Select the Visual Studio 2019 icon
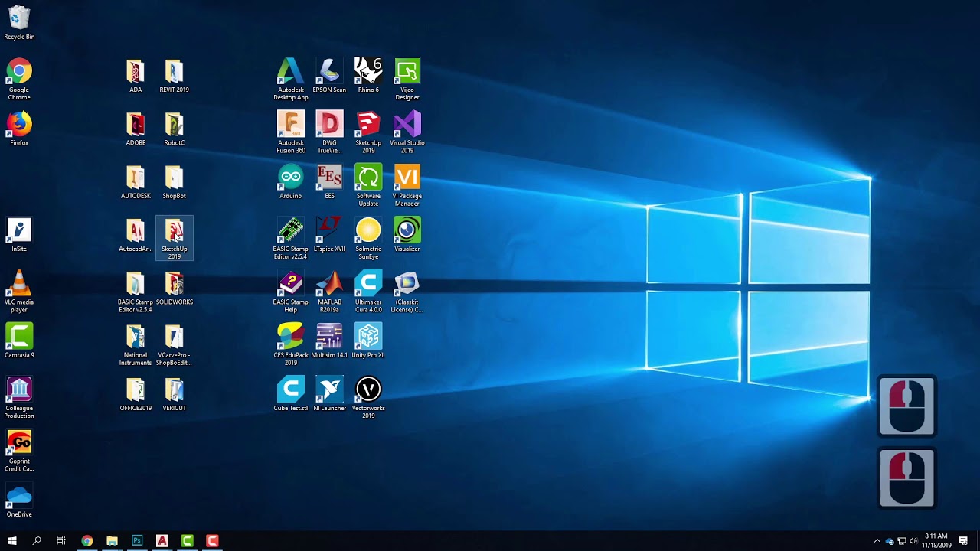Viewport: 980px width, 551px height. (407, 126)
